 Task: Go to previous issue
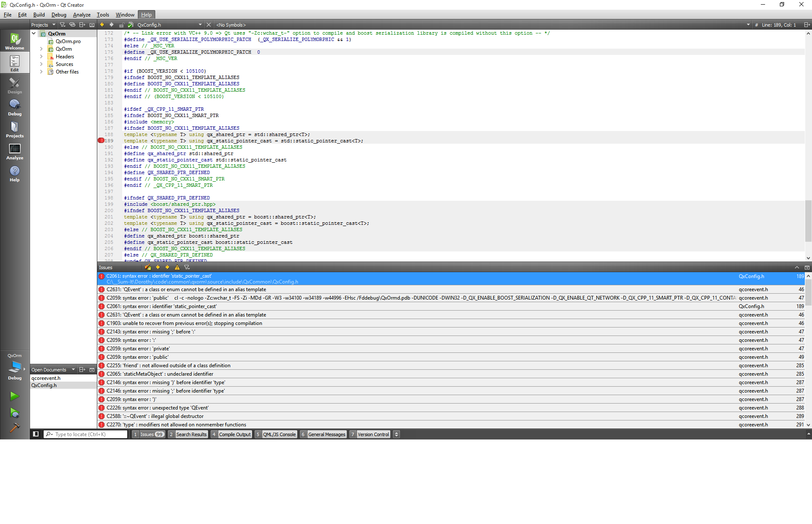158,267
